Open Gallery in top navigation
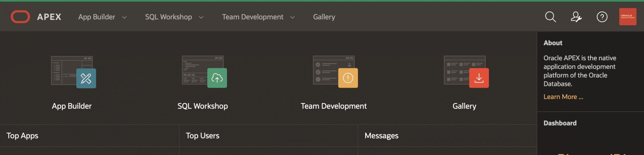Image resolution: width=644 pixels, height=155 pixels. [324, 17]
